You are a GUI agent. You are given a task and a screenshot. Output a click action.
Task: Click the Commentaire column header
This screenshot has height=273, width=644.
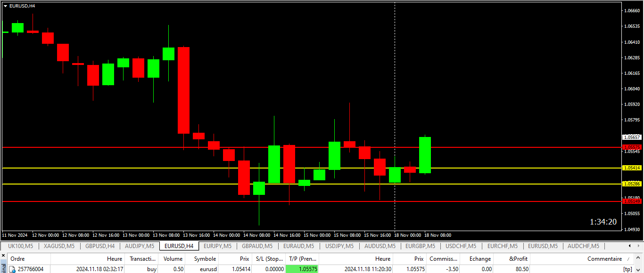coord(604,259)
